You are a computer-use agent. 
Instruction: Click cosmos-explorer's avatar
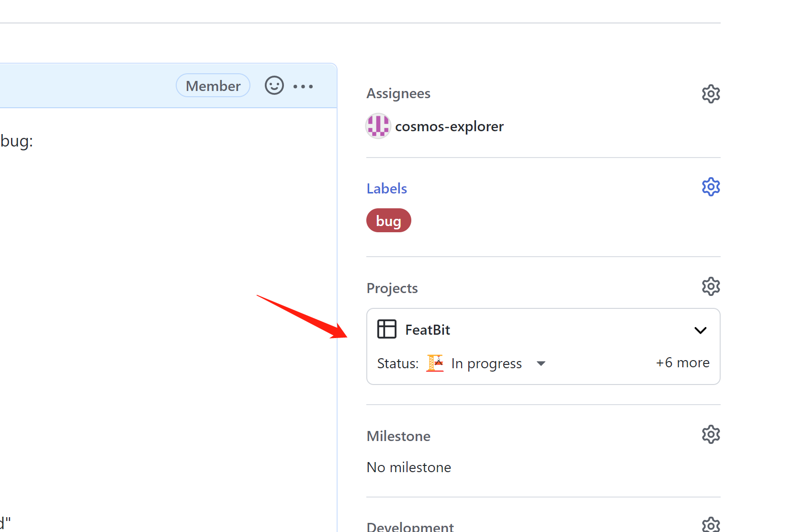tap(378, 126)
